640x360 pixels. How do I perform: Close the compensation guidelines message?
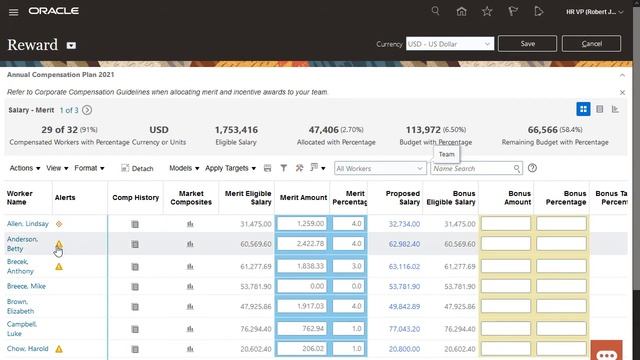pos(622,93)
